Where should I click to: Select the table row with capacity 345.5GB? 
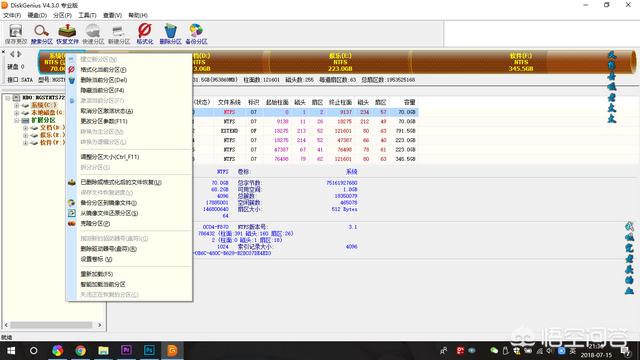click(305, 159)
